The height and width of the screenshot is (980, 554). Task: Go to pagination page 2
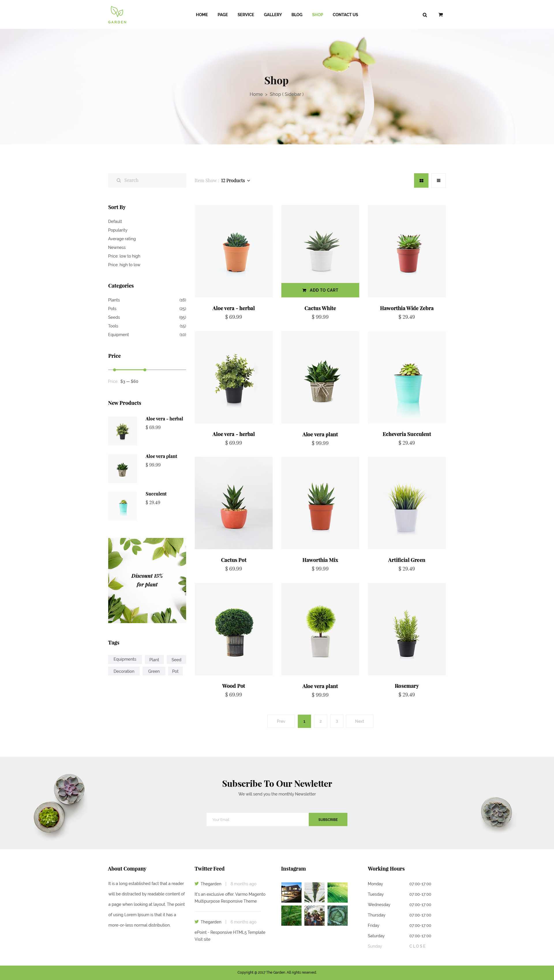click(x=320, y=721)
